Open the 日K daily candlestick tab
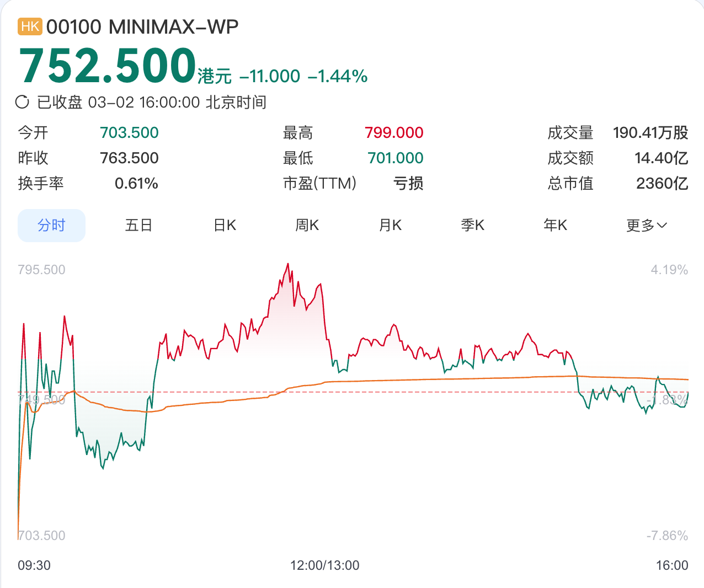This screenshot has height=588, width=704. coord(225,225)
